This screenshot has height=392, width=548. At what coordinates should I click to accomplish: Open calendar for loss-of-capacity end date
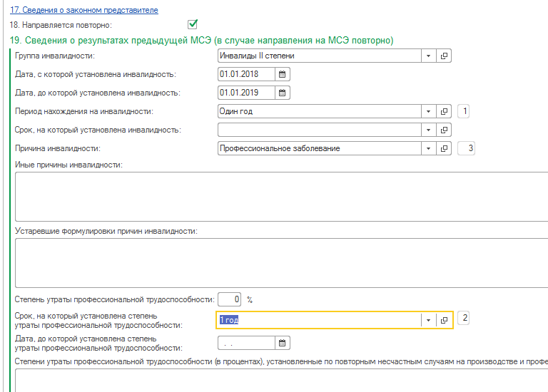[x=282, y=344]
